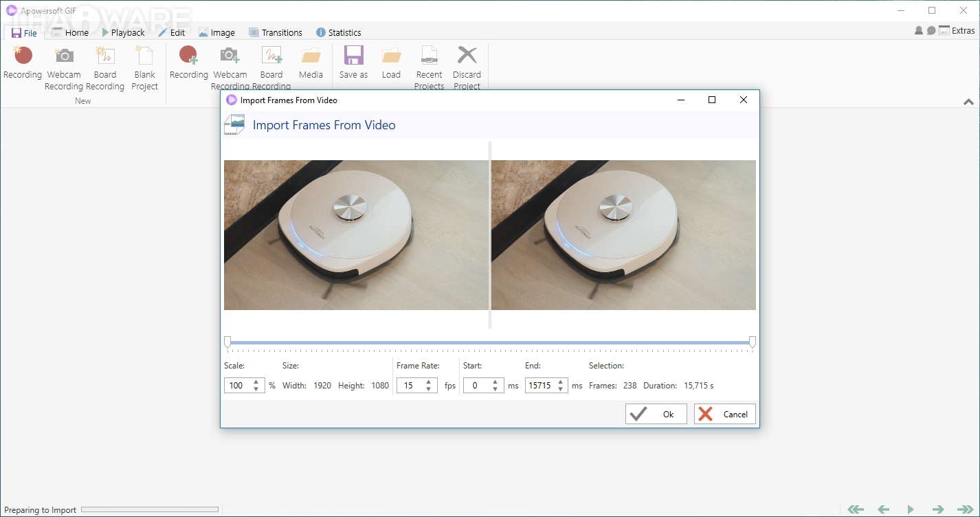Maximize the Import Frames From Video dialog
This screenshot has height=517, width=980.
click(712, 100)
